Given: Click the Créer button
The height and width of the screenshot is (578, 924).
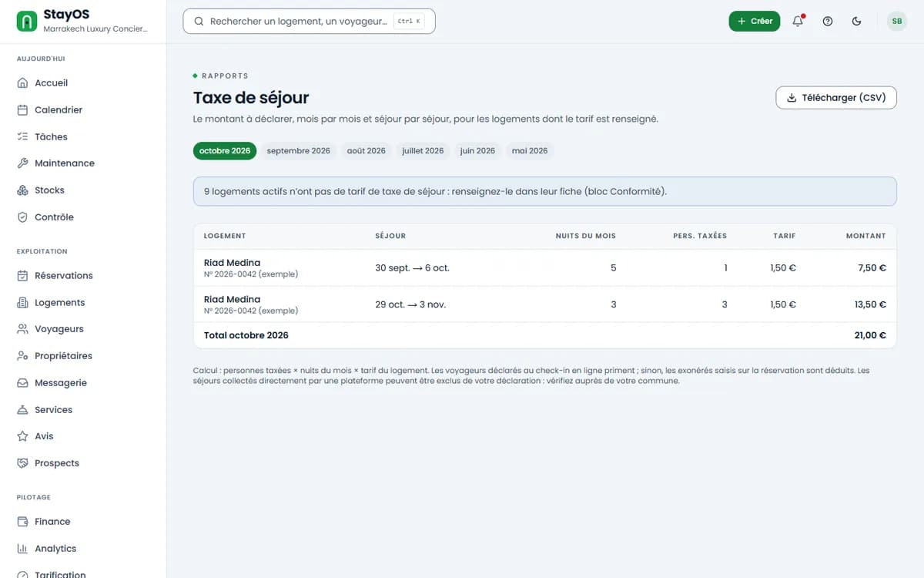Looking at the screenshot, I should [x=755, y=22].
